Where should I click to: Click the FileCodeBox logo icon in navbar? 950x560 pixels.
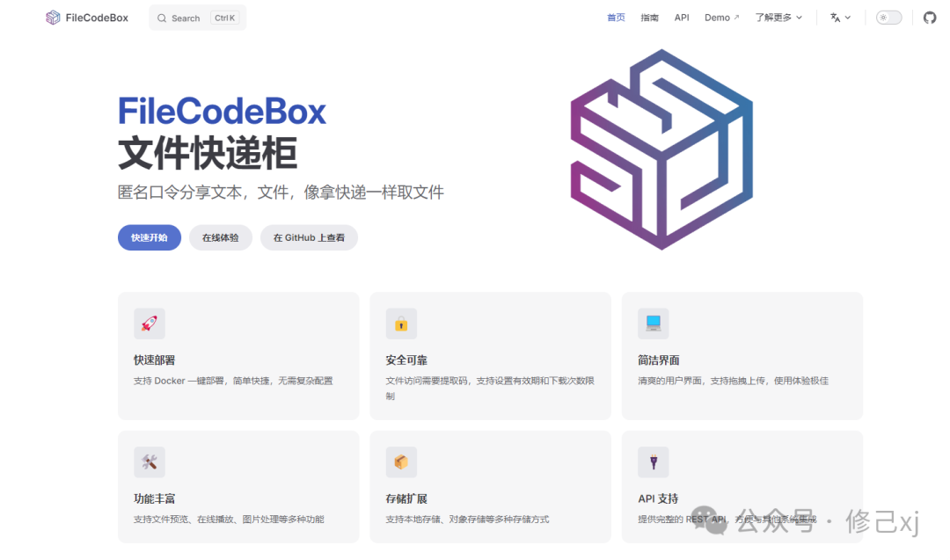(53, 18)
